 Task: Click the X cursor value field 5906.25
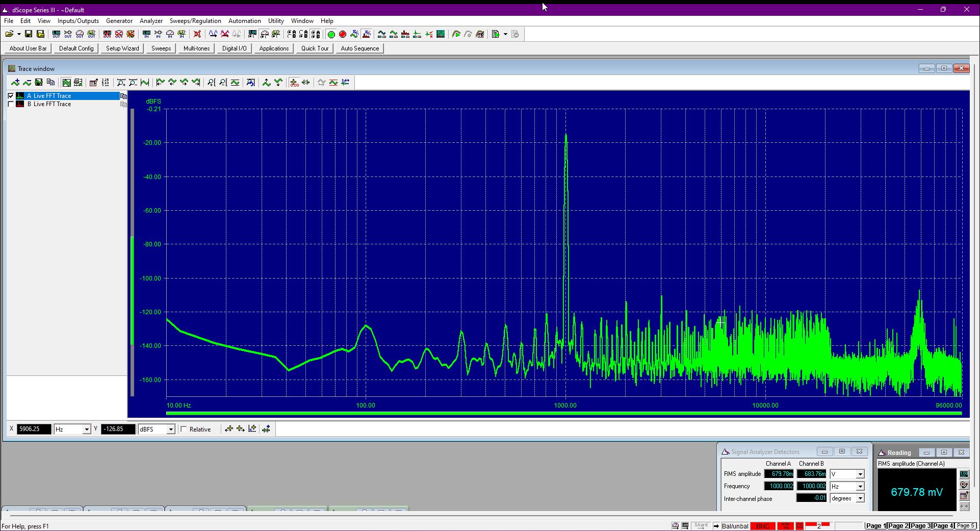(x=34, y=429)
